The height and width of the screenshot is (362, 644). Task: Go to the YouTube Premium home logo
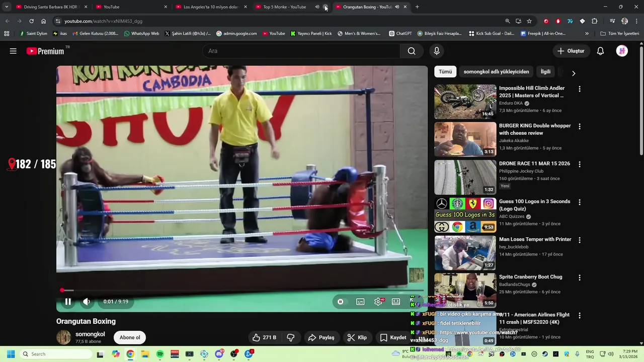(46, 51)
